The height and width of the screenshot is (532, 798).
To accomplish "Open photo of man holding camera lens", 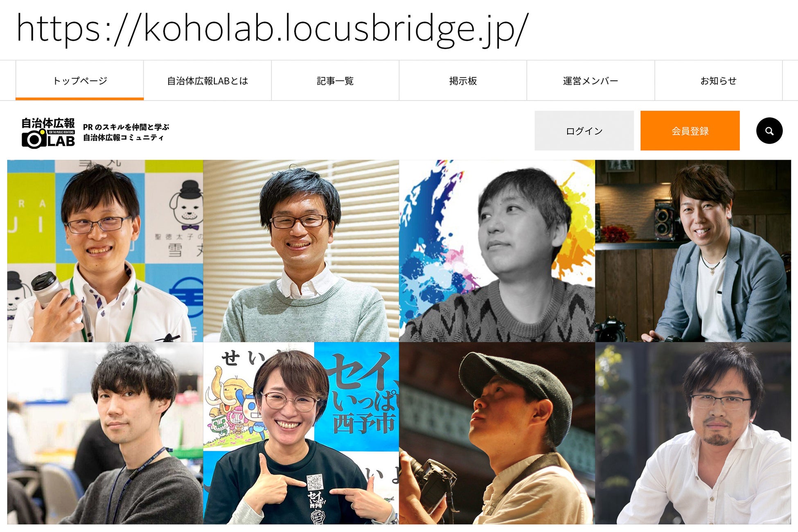I will 105,251.
